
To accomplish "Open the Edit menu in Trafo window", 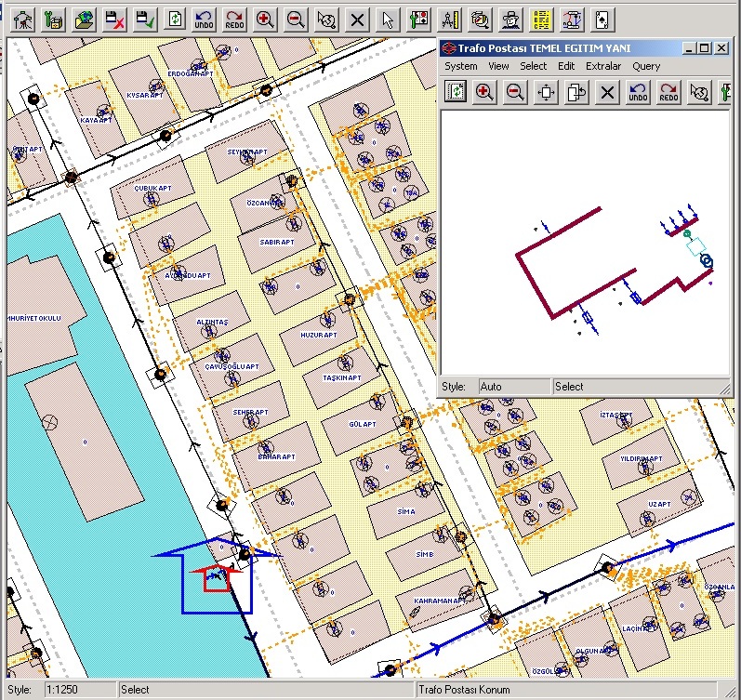I will tap(566, 66).
